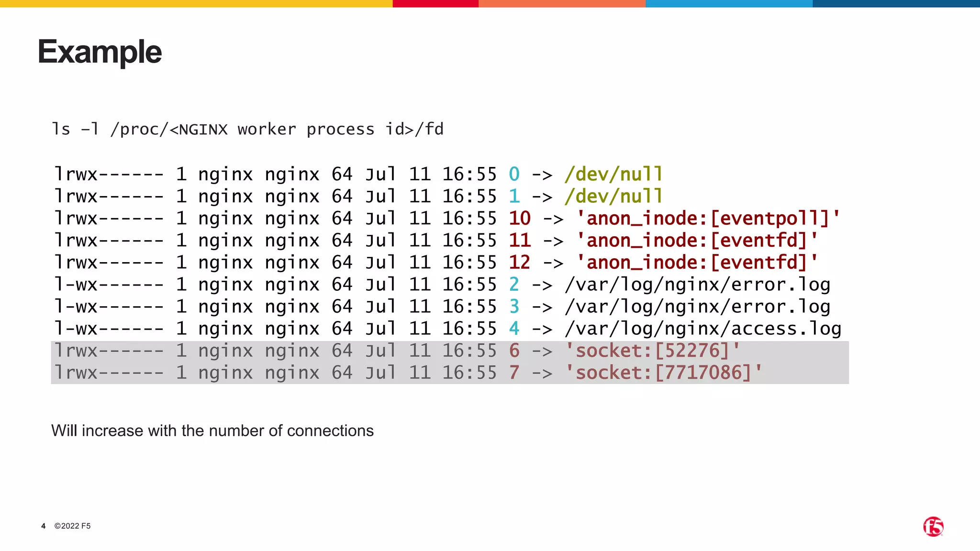980x551 pixels.
Task: Click the ©2022 F5 copyright text
Action: [x=72, y=526]
